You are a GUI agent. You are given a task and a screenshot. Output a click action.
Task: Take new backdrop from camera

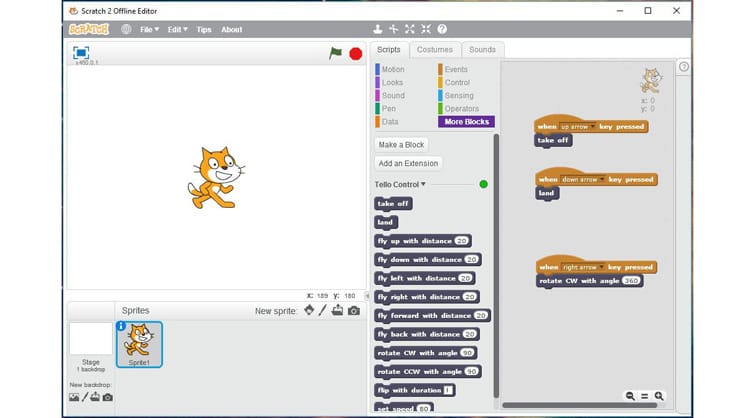(107, 397)
